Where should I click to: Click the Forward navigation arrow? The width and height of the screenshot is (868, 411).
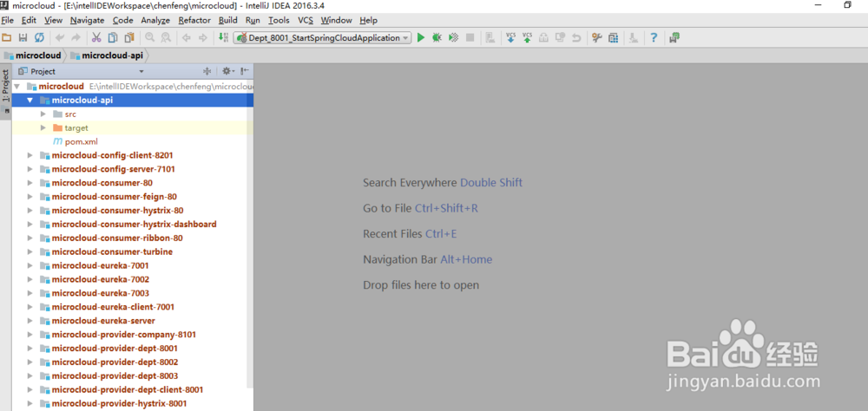coord(202,37)
